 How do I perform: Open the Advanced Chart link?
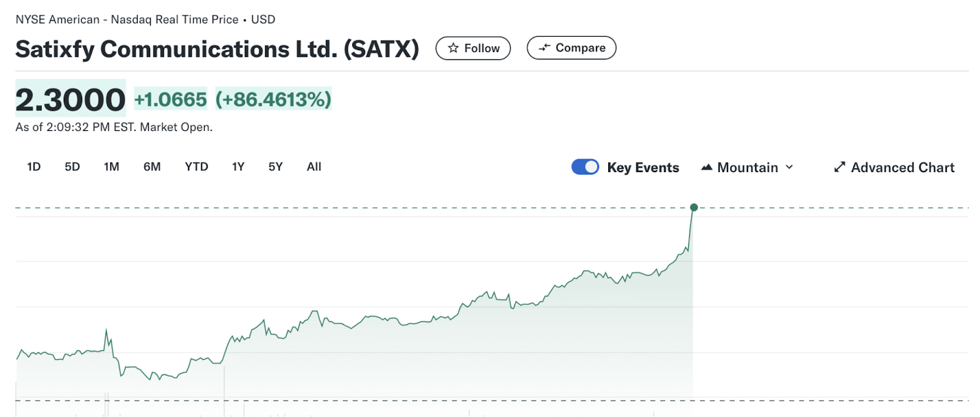[894, 167]
